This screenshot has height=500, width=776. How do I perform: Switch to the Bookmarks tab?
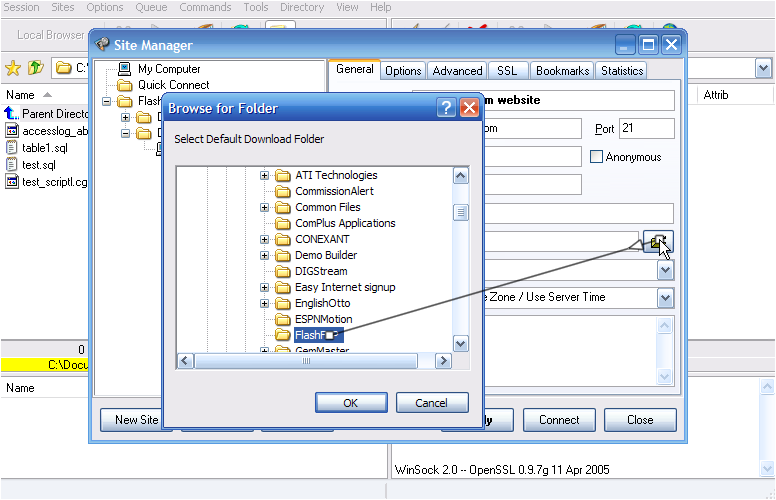pos(562,71)
